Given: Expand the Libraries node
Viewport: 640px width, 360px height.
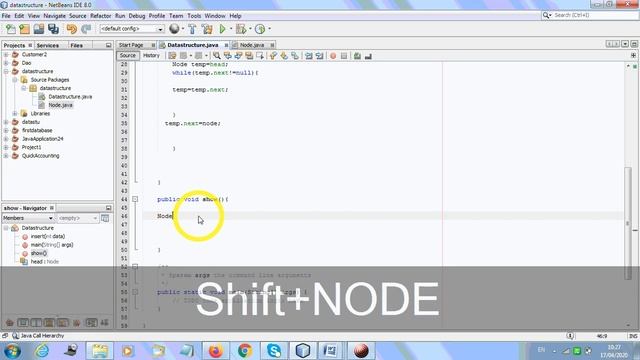Looking at the screenshot, I should pos(15,113).
